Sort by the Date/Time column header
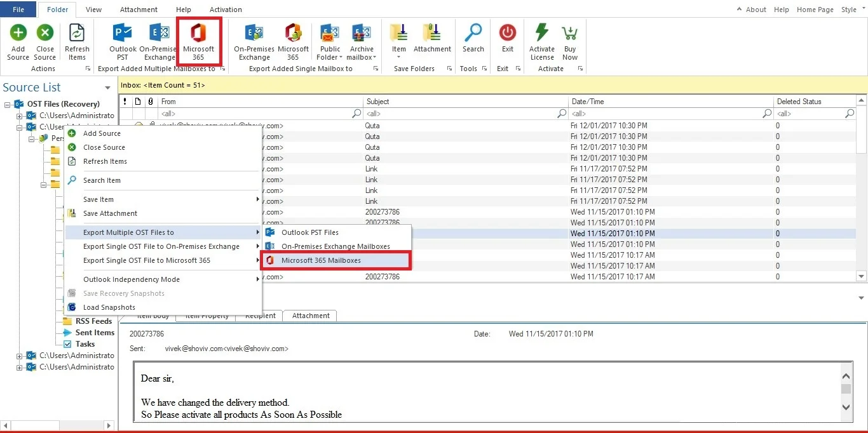This screenshot has width=868, height=433. (x=671, y=102)
